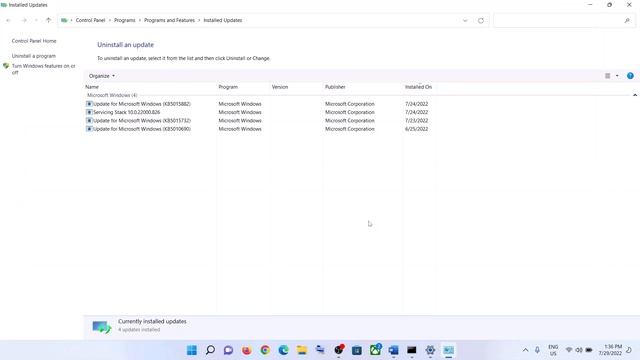Open the battery tray icon
Image resolution: width=640 pixels, height=360 pixels.
point(589,350)
